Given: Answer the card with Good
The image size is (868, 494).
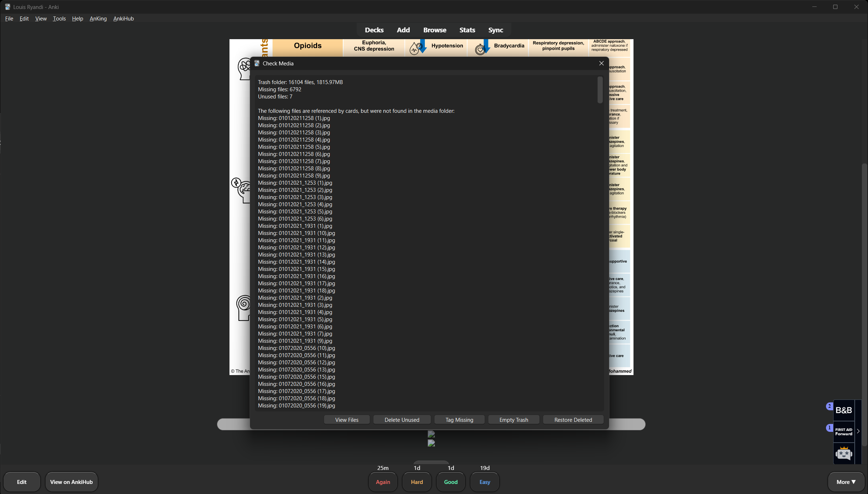Looking at the screenshot, I should coord(451,482).
